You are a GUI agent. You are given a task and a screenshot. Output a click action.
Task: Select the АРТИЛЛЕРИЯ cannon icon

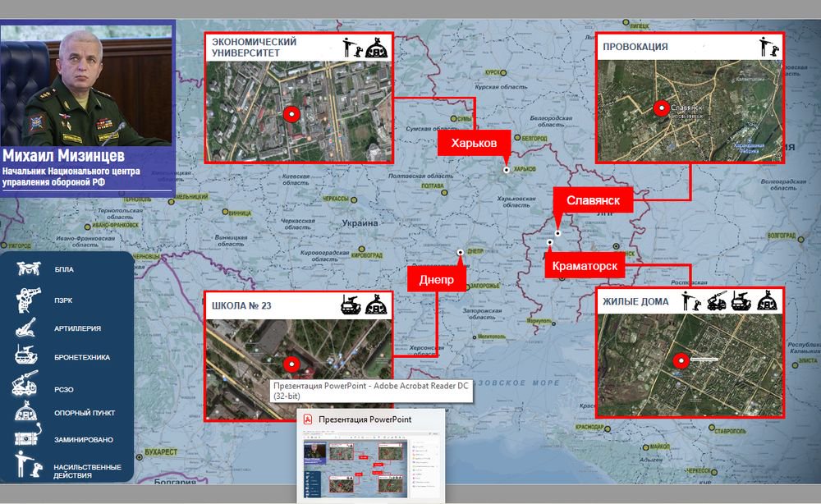pos(28,328)
